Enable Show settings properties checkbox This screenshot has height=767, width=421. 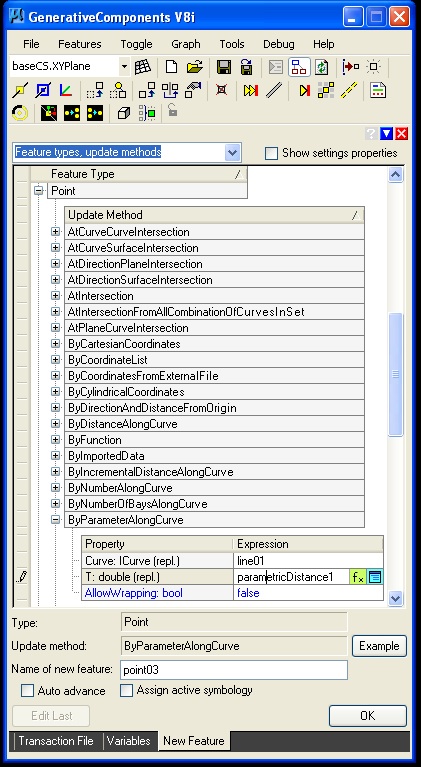(271, 153)
